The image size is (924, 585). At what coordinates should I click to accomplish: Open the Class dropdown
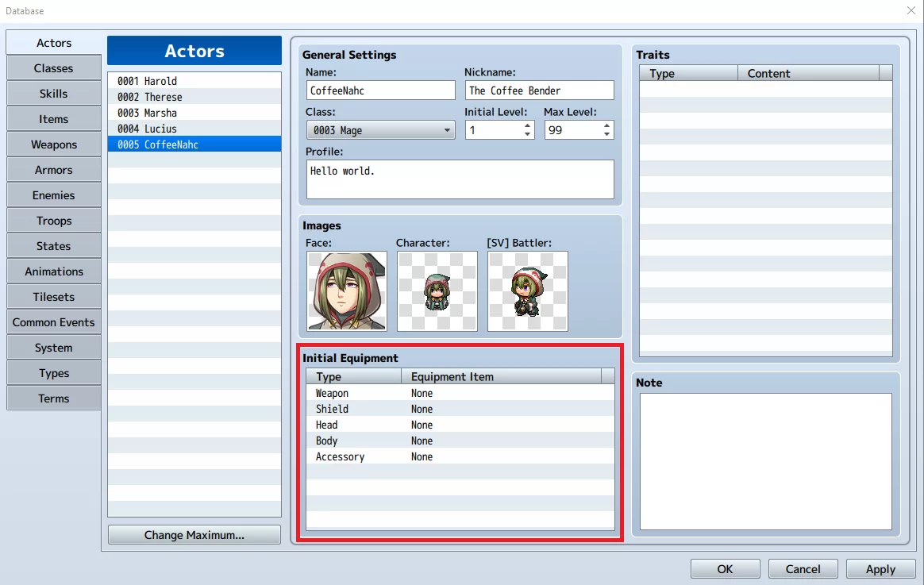tap(381, 130)
